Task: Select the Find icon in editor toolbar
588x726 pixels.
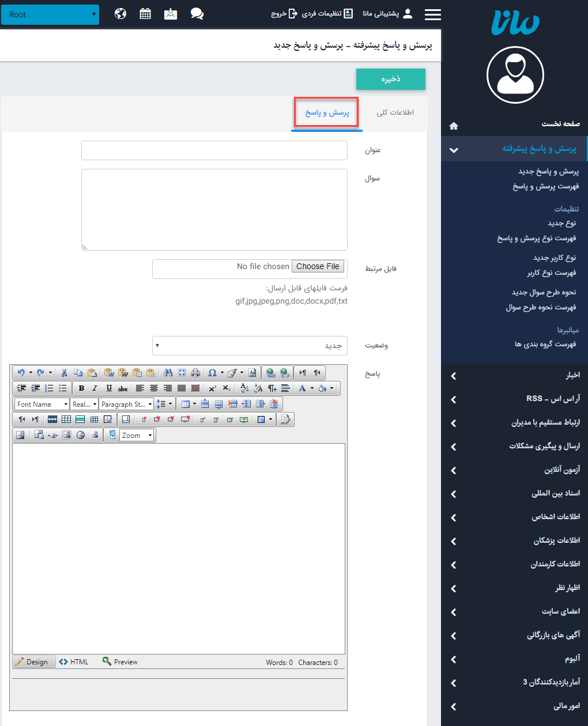Action: pyautogui.click(x=168, y=373)
